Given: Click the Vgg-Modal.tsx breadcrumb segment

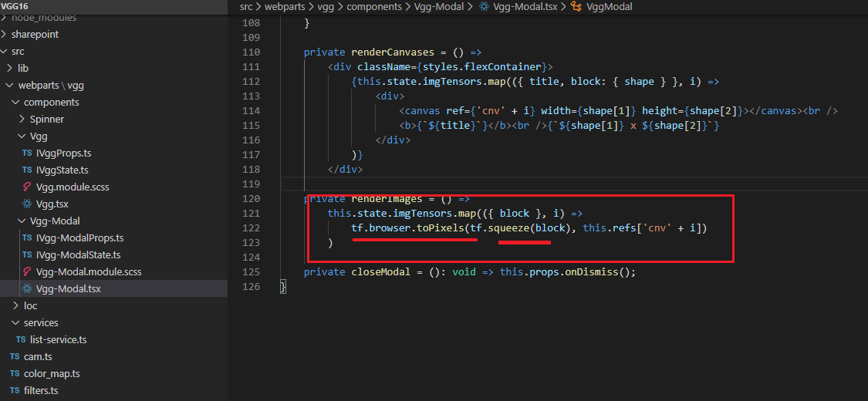Looking at the screenshot, I should tap(524, 7).
